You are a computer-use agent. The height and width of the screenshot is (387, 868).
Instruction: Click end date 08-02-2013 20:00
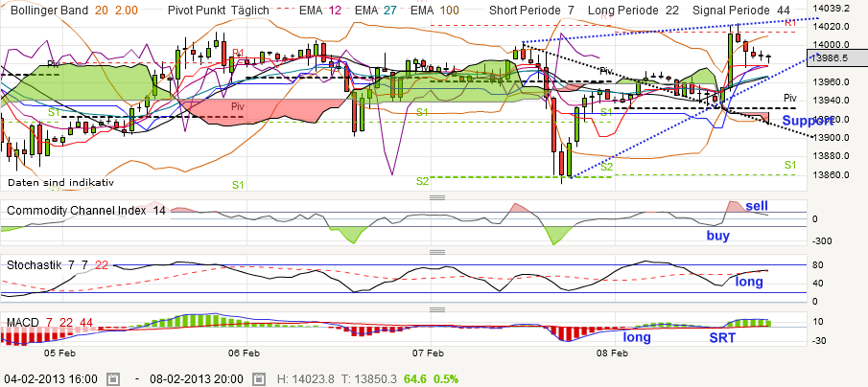tap(196, 379)
